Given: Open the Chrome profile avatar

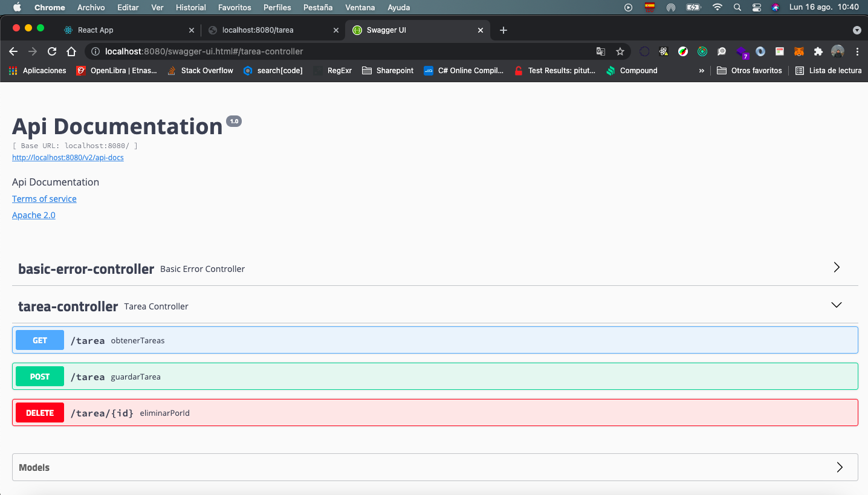Looking at the screenshot, I should pyautogui.click(x=838, y=51).
